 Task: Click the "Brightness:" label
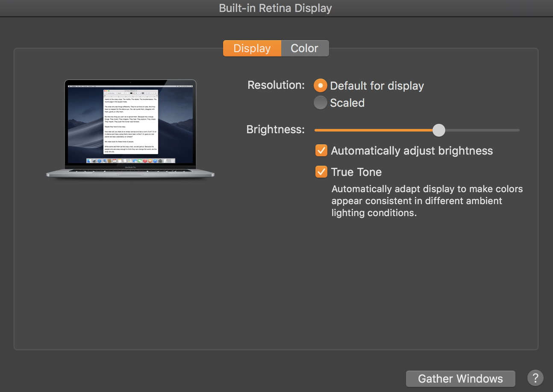(x=276, y=129)
